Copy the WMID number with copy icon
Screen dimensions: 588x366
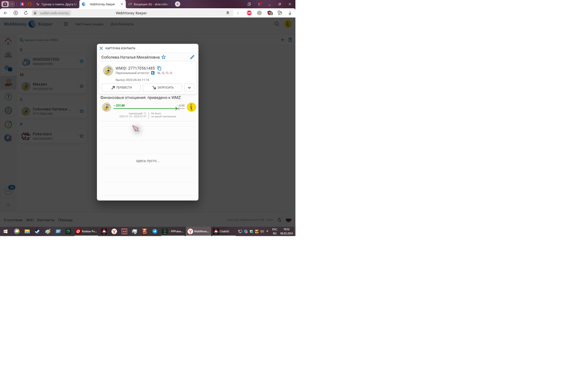pyautogui.click(x=159, y=68)
